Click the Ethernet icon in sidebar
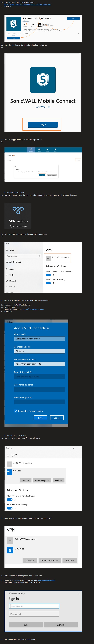Viewport: 94px width, 644px height. 6,281
